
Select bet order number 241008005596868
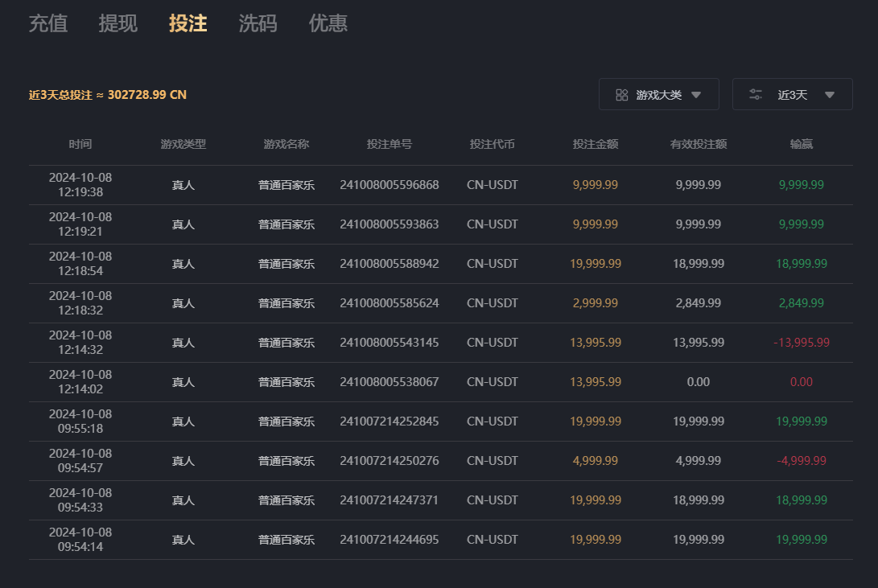[390, 185]
